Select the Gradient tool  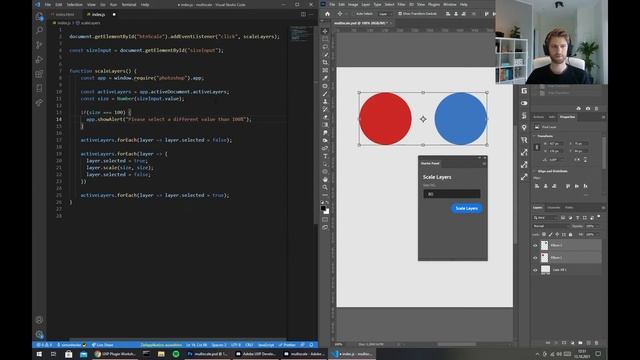click(x=325, y=125)
